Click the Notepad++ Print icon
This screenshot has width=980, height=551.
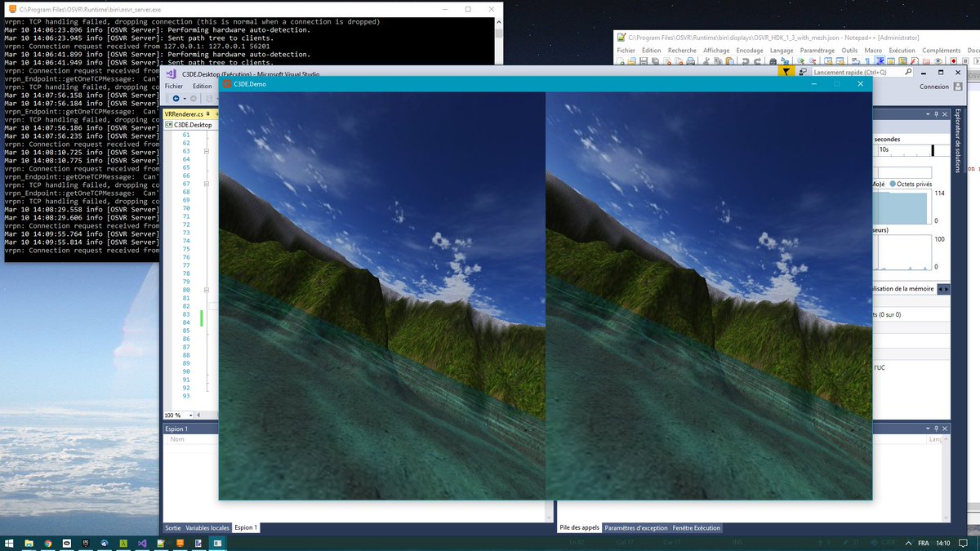click(x=693, y=61)
